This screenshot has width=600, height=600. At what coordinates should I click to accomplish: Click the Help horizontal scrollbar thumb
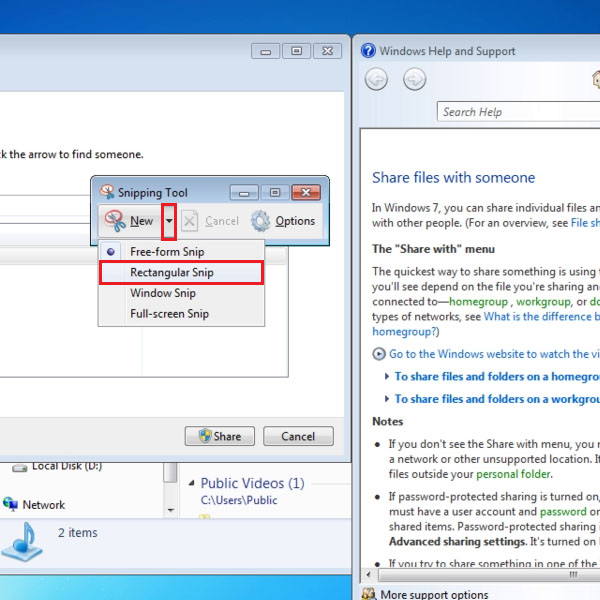489,574
